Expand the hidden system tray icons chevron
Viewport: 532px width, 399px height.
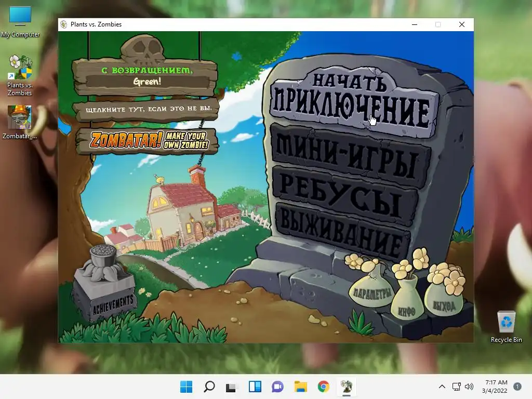[x=442, y=387]
